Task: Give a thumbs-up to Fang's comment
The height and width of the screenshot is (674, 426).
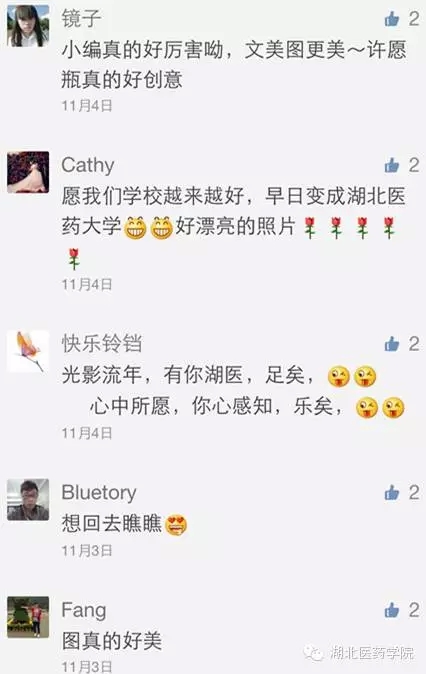Action: pyautogui.click(x=392, y=610)
